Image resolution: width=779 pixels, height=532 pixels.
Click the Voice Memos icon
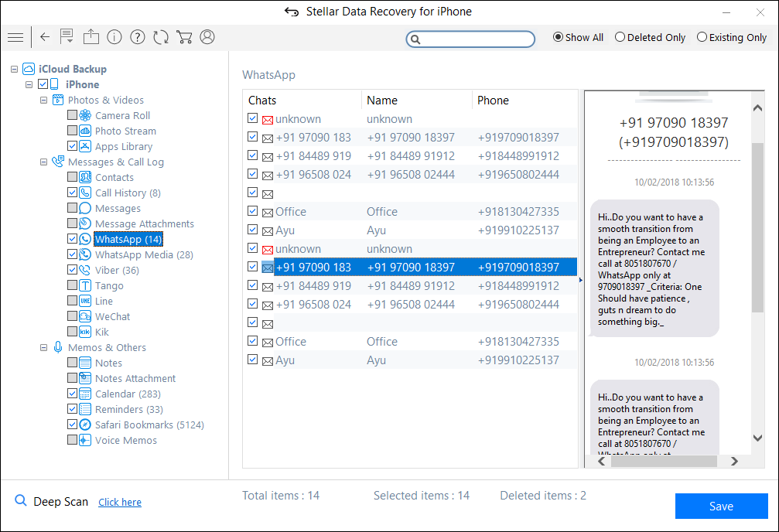(x=85, y=440)
